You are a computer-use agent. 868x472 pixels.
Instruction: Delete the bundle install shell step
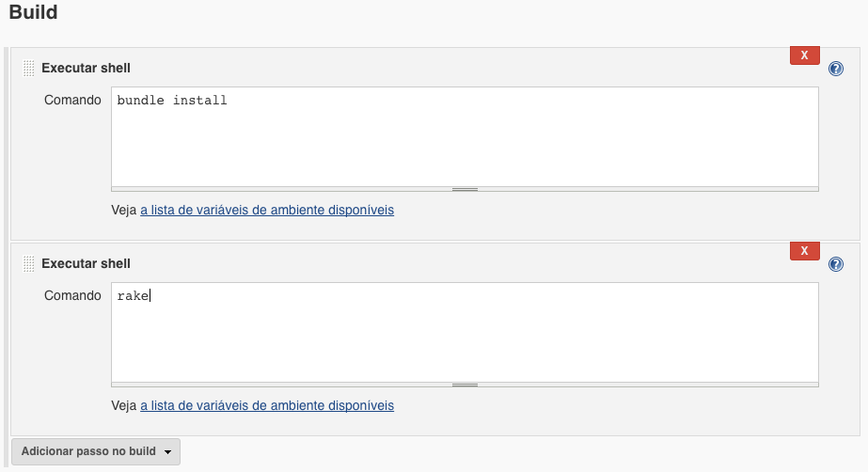[x=804, y=55]
